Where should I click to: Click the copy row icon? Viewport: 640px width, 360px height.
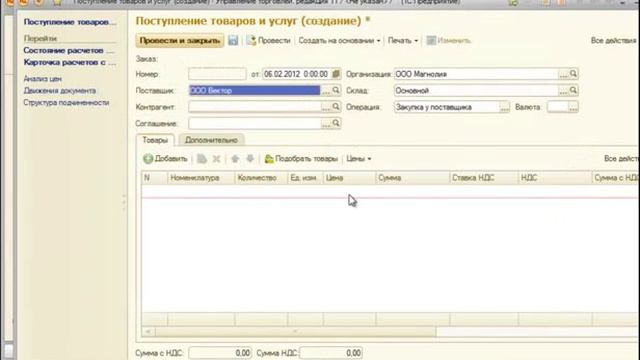pyautogui.click(x=202, y=159)
